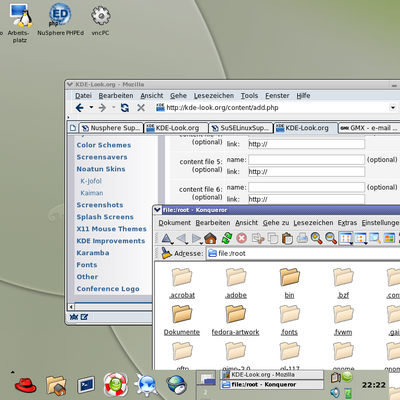This screenshot has height=400, width=400.
Task: Open Splash Screens category link
Action: (x=105, y=217)
